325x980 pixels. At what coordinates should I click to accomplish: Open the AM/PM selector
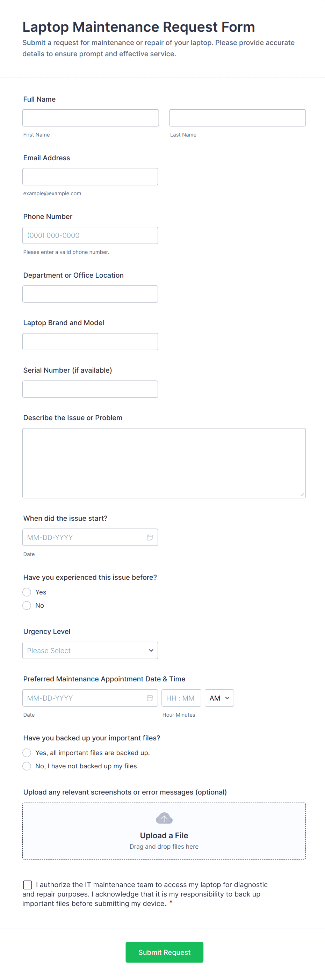tap(219, 698)
